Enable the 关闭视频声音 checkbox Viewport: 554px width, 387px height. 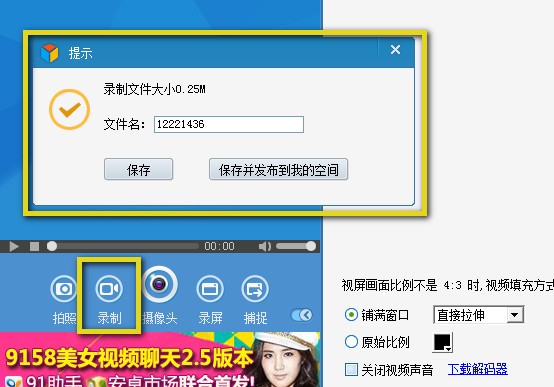pyautogui.click(x=351, y=370)
